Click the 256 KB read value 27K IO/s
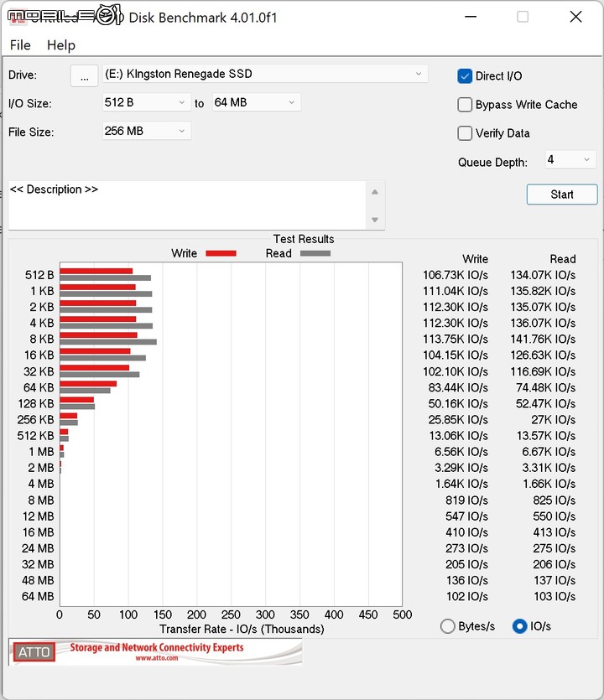This screenshot has height=700, width=604. 553,420
